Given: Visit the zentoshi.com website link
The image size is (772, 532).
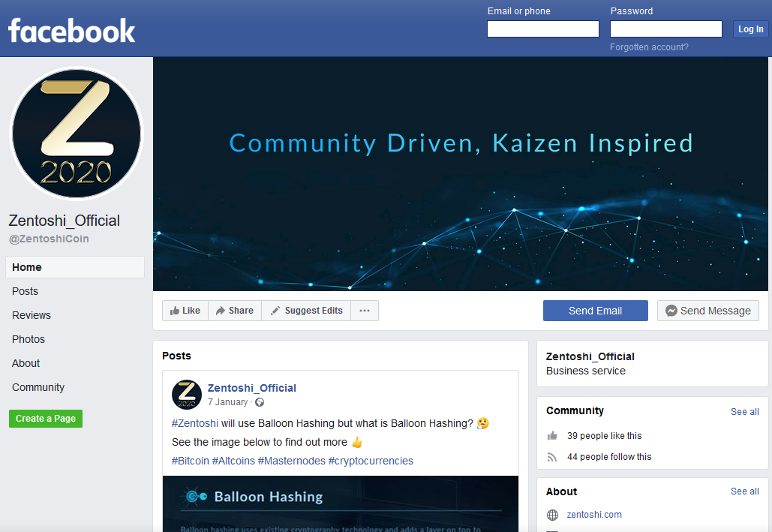Looking at the screenshot, I should pyautogui.click(x=594, y=515).
